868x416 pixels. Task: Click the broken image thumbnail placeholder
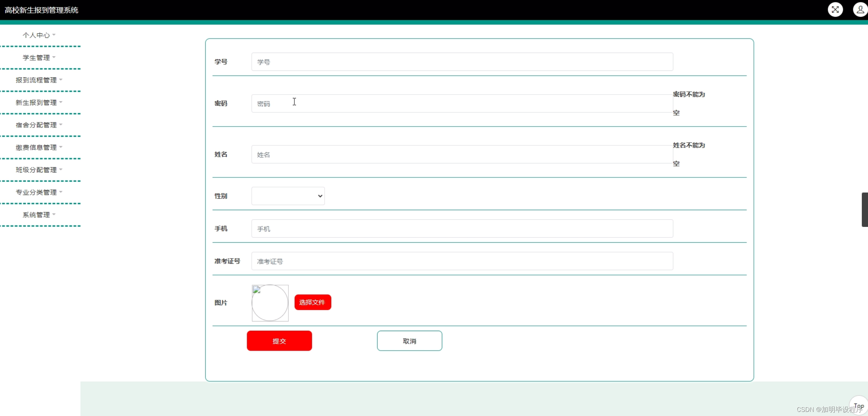(270, 303)
